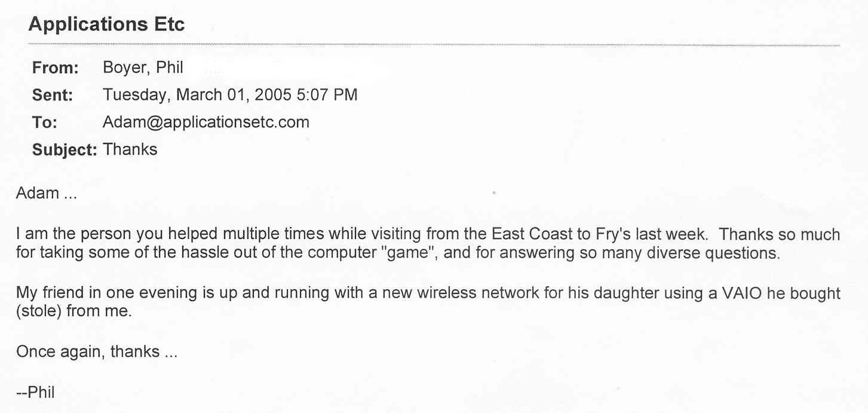The image size is (868, 413).
Task: Select the To field label
Action: click(x=45, y=123)
